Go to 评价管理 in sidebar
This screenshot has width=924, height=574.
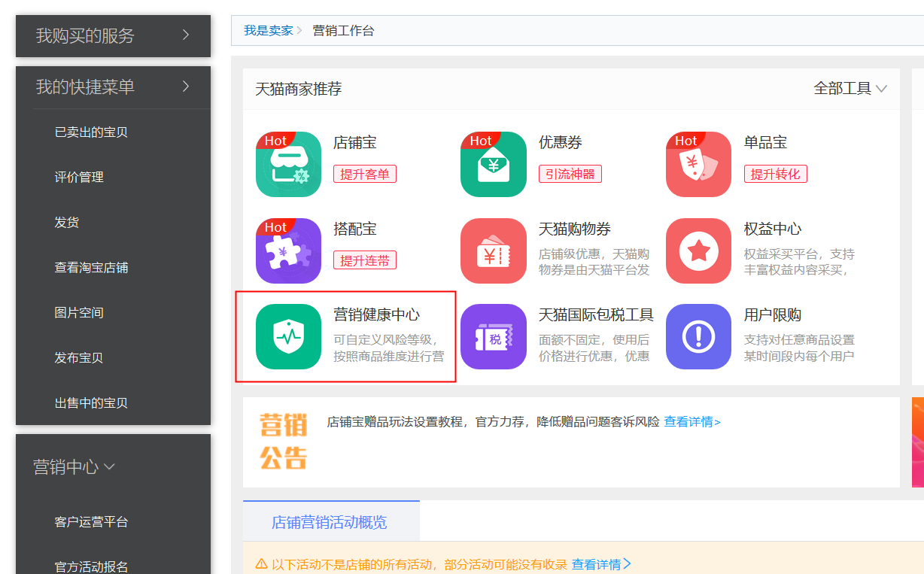pyautogui.click(x=79, y=178)
